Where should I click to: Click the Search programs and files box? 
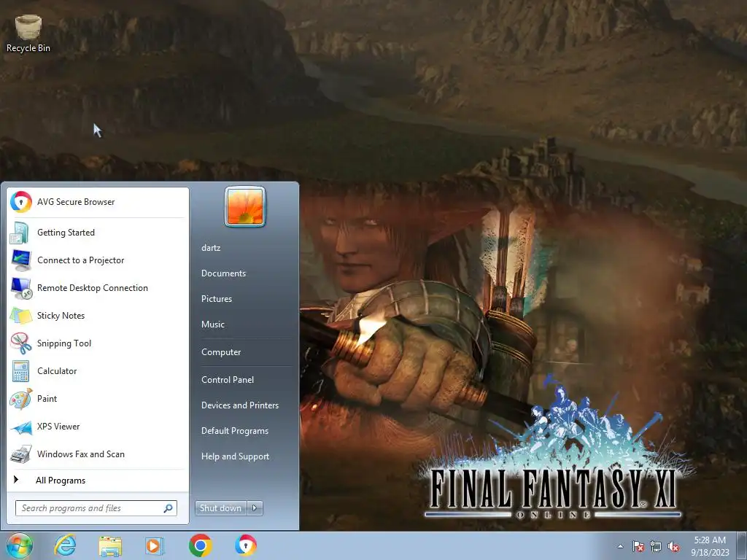coord(96,508)
